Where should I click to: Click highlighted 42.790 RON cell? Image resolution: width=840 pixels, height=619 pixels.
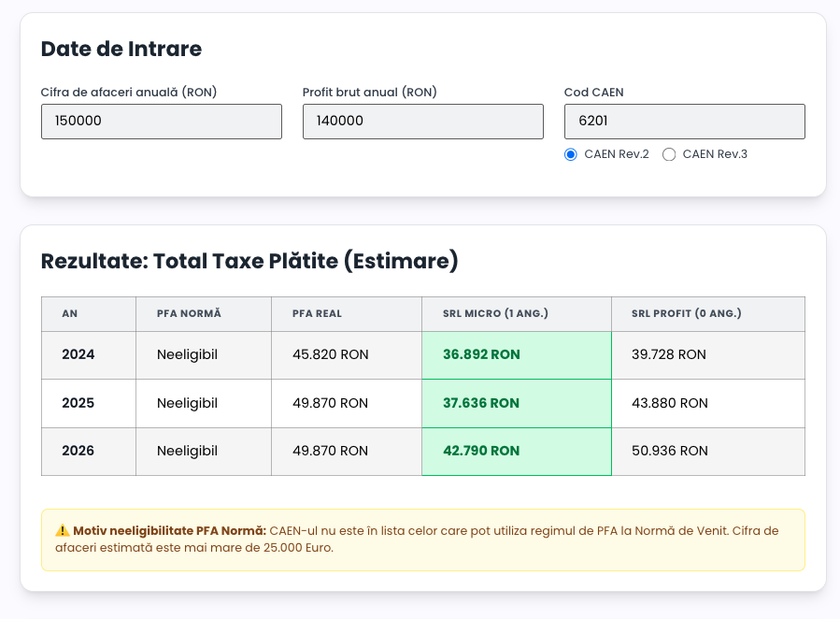[481, 451]
